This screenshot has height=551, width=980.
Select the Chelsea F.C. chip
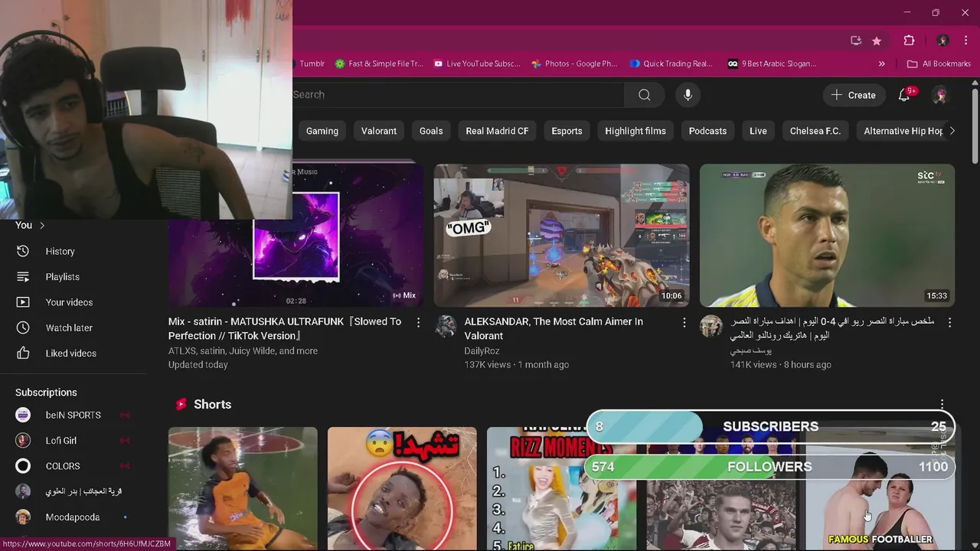pos(815,131)
